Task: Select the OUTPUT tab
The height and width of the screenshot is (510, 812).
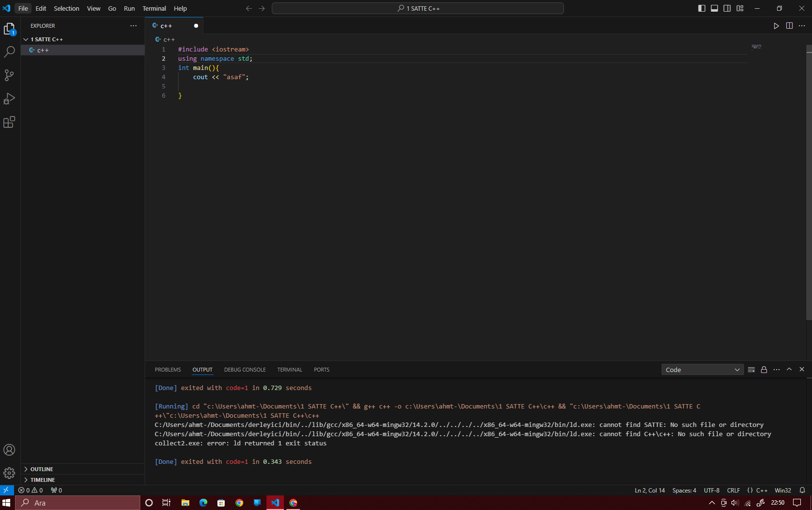Action: (x=202, y=370)
